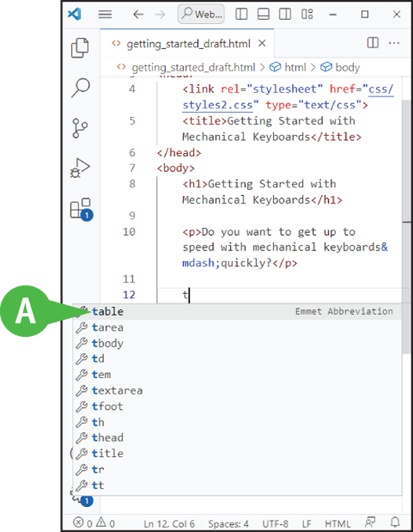
Task: Close the getting_started_draft.html tab
Action: [262, 43]
